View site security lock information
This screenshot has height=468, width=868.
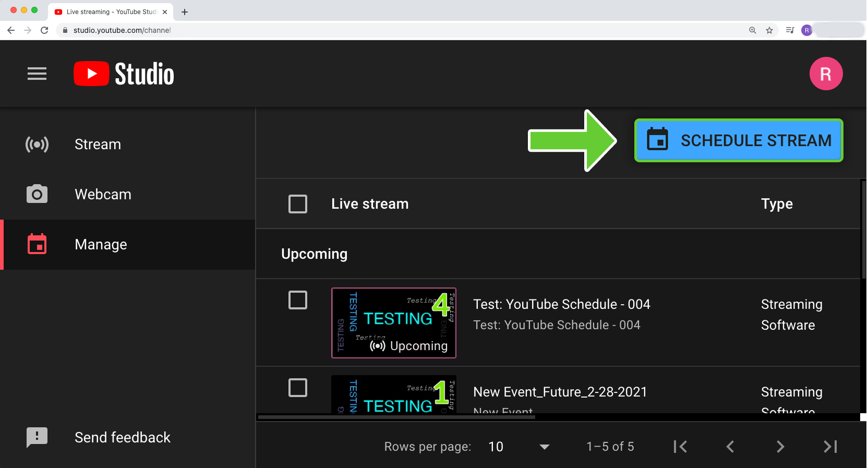65,30
